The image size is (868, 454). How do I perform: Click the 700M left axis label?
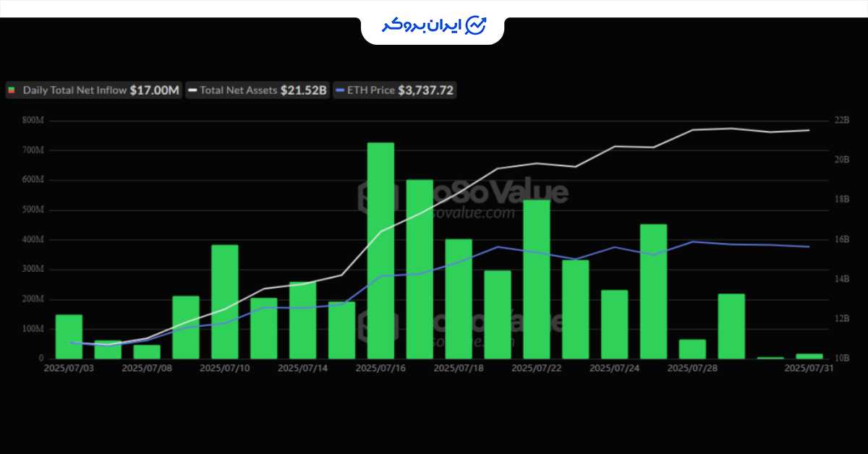(33, 150)
